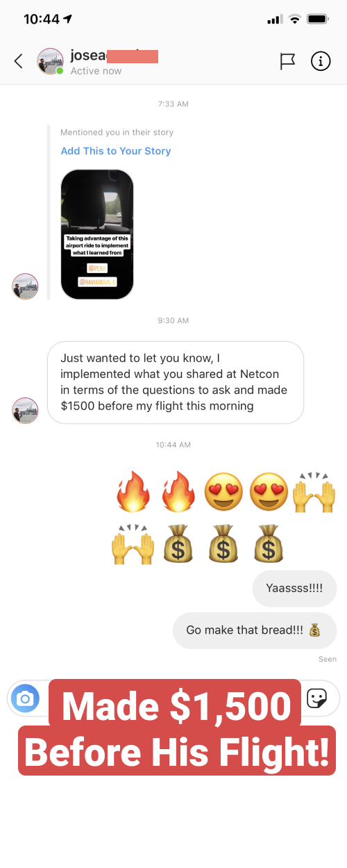Open conversation info circle icon
The height and width of the screenshot is (868, 347).
point(320,61)
